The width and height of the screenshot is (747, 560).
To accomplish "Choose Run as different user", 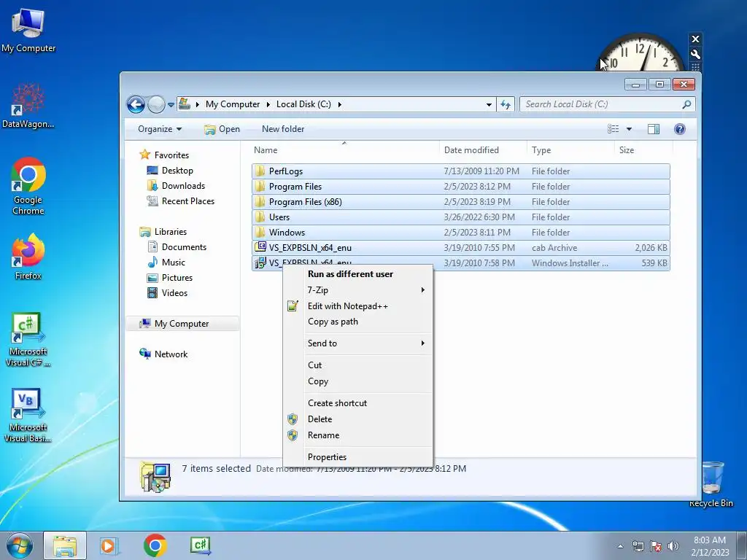I will (357, 274).
